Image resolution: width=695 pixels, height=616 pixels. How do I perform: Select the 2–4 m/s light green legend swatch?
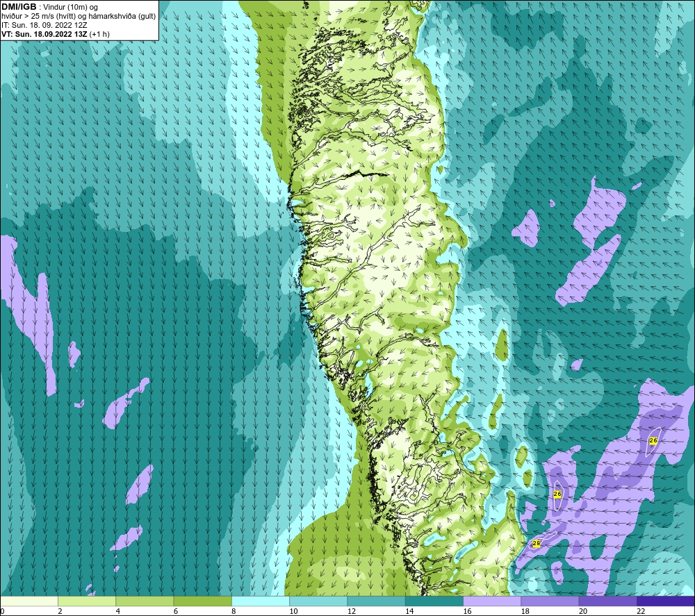pos(87,601)
